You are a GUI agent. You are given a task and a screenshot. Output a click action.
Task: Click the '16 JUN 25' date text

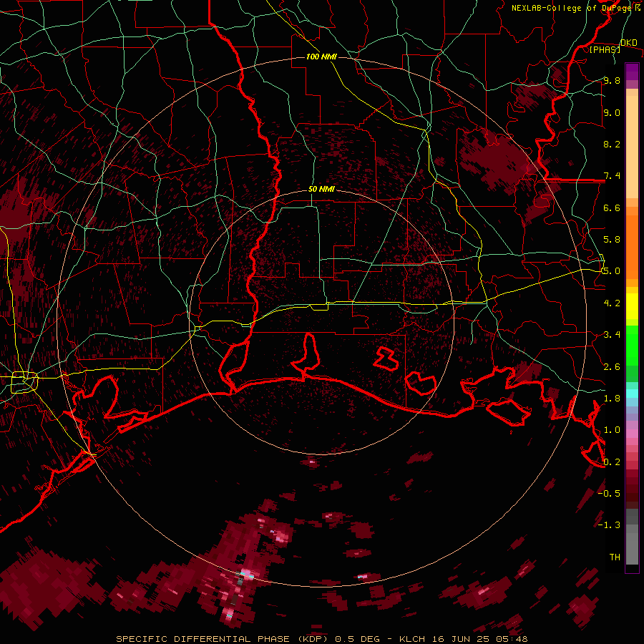tap(459, 639)
